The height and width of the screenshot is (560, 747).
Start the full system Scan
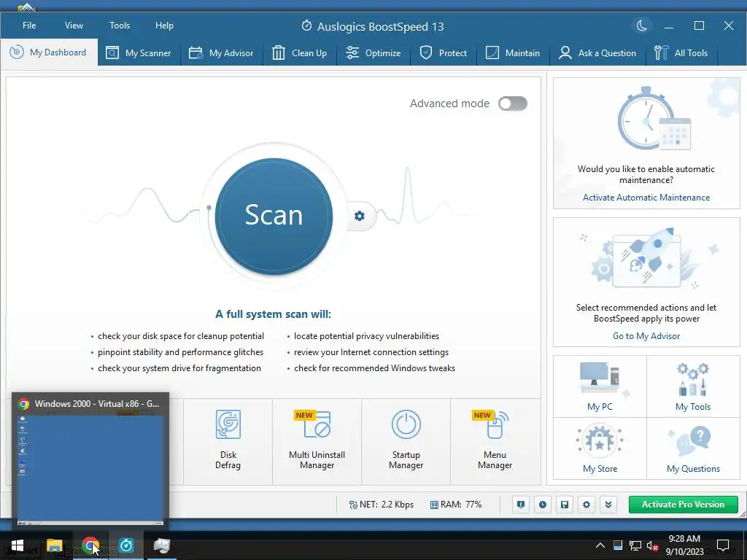pyautogui.click(x=274, y=216)
